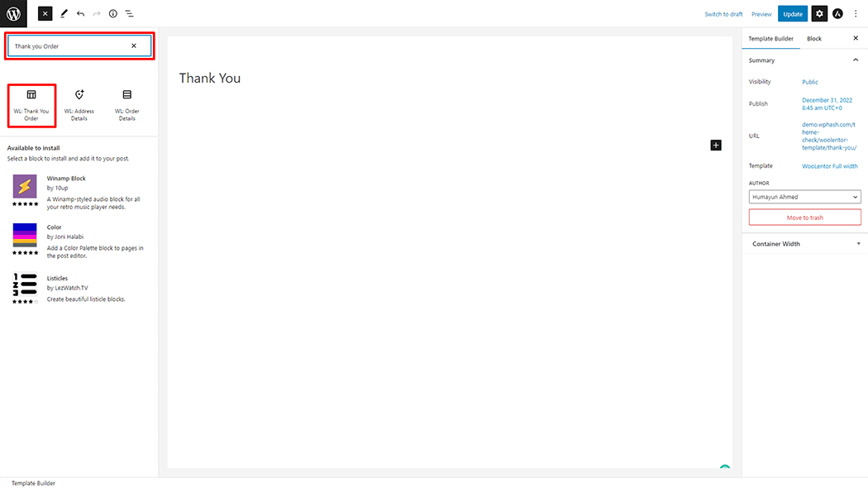Click the Move to trash button
Image resolution: width=868 pixels, height=488 pixels.
pyautogui.click(x=804, y=218)
